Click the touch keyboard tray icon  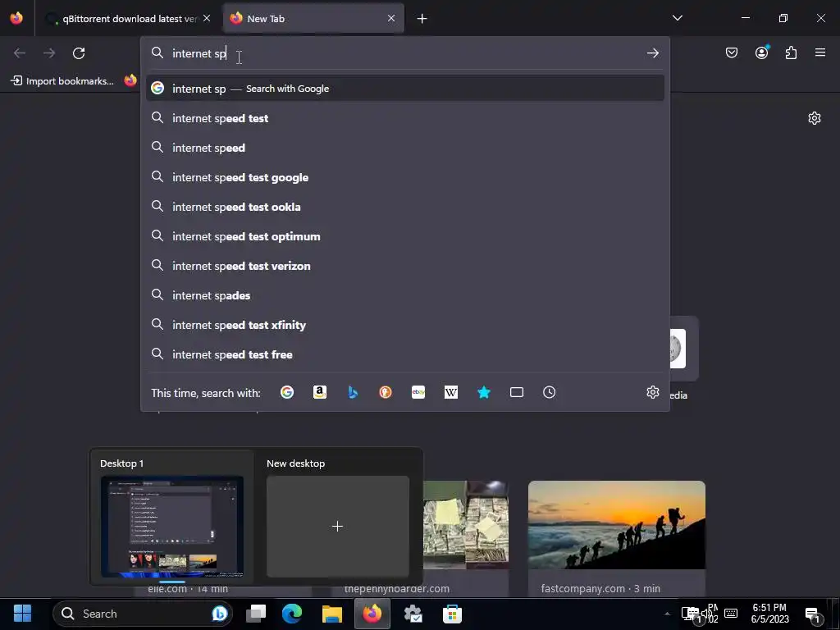[x=731, y=614]
